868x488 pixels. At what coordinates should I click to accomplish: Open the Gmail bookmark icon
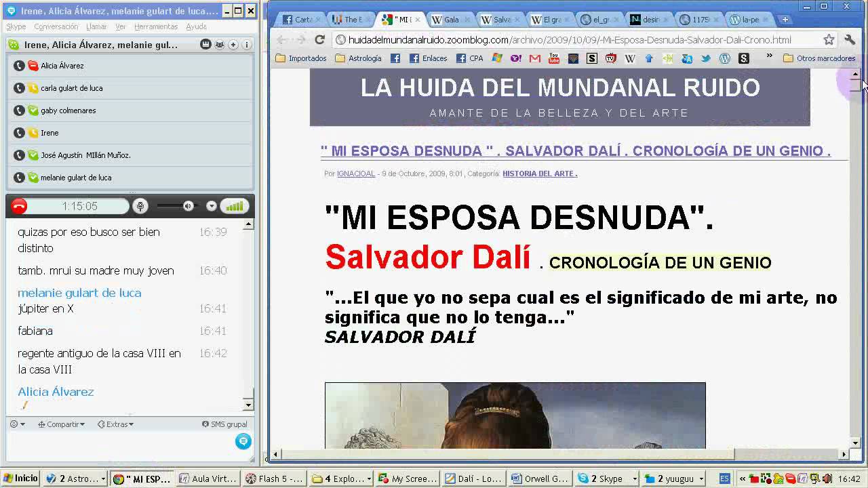tap(535, 58)
